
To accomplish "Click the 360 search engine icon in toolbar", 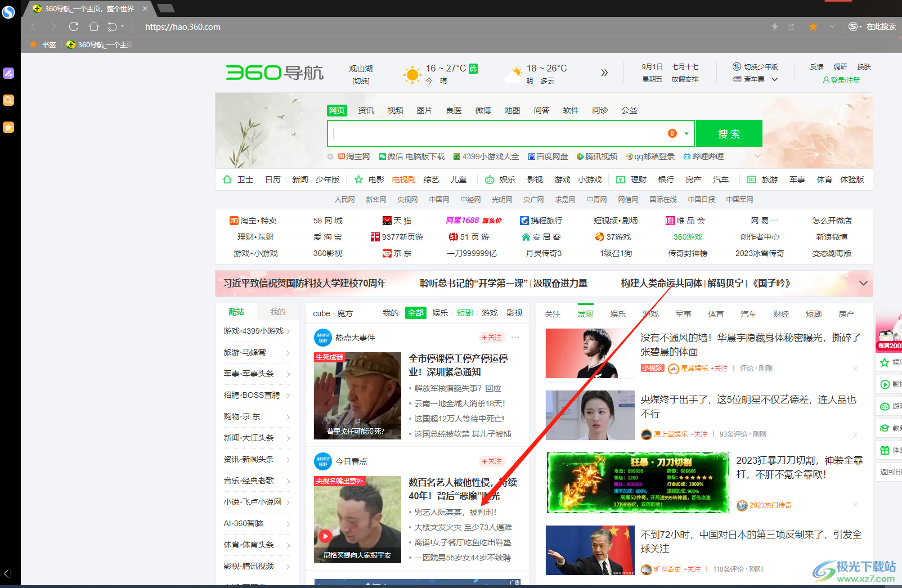I will click(x=853, y=26).
